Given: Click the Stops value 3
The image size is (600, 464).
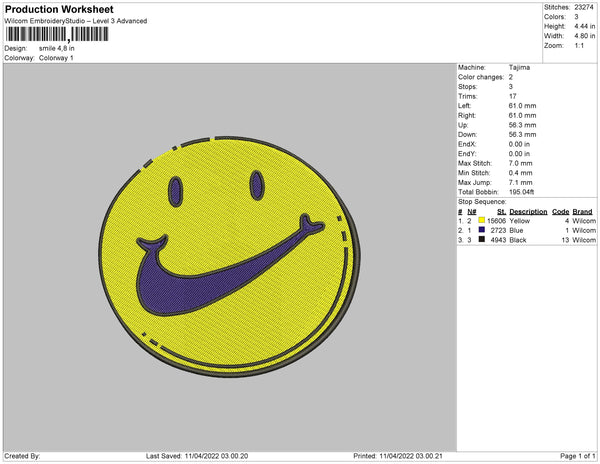Looking at the screenshot, I should pyautogui.click(x=511, y=86).
